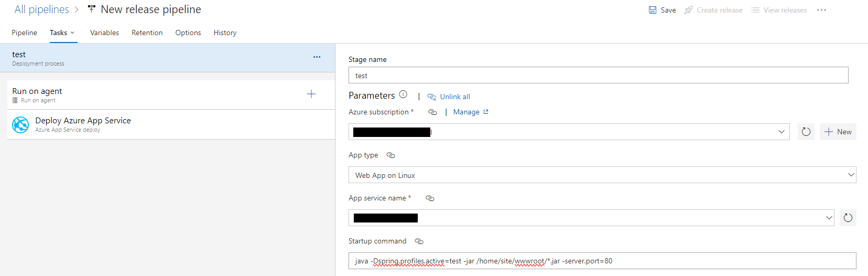The width and height of the screenshot is (868, 276).
Task: Select the test deployment process row
Action: [168, 58]
